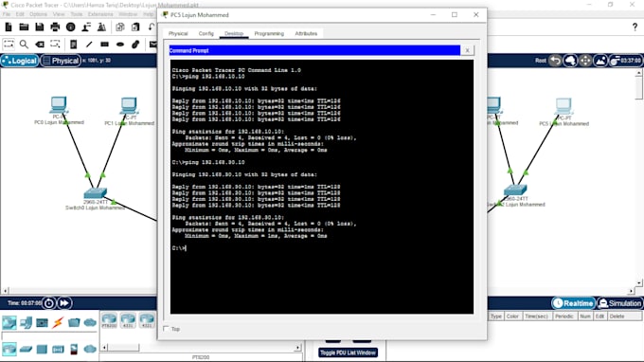The height and width of the screenshot is (362, 644).
Task: Pick the first 4331 router device
Action: point(128,320)
